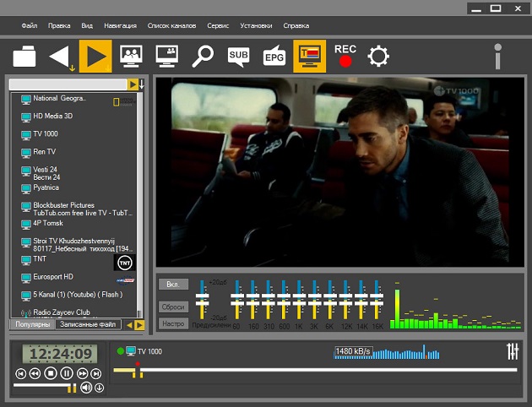This screenshot has height=407, width=532.
Task: Adjust the Предусиление preamp slider
Action: click(202, 300)
